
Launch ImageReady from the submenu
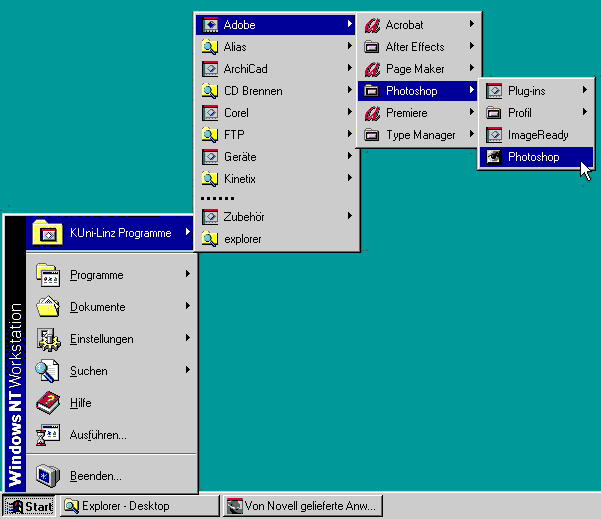pos(536,135)
